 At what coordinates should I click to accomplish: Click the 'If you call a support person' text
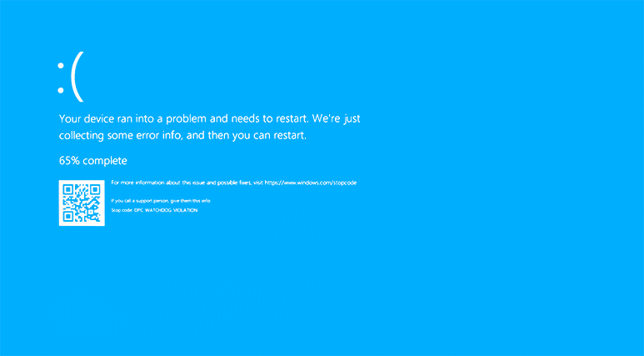click(x=161, y=201)
